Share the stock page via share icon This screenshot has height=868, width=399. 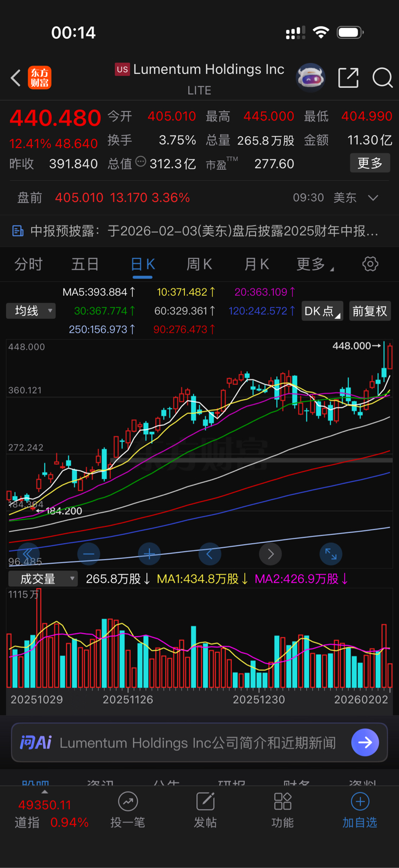pyautogui.click(x=348, y=77)
